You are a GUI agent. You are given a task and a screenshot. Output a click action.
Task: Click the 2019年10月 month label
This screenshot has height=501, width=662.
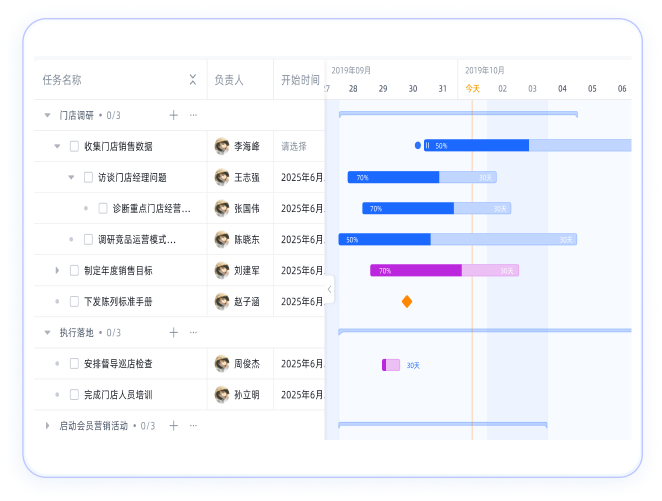coord(485,70)
